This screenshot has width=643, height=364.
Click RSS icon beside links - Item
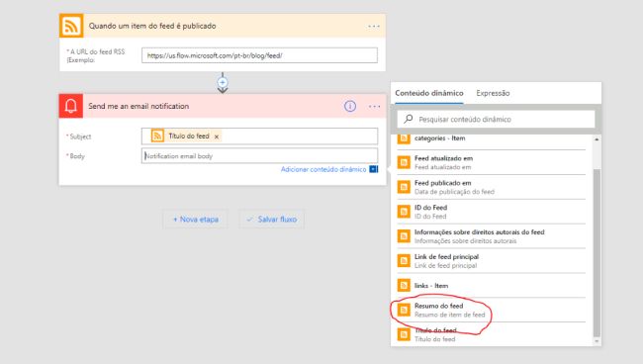404,285
